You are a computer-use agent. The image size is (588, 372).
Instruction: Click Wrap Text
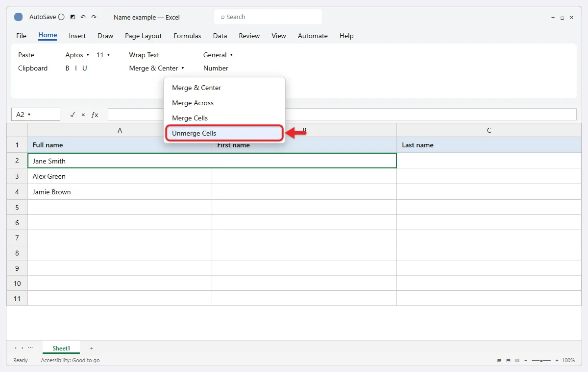point(144,55)
